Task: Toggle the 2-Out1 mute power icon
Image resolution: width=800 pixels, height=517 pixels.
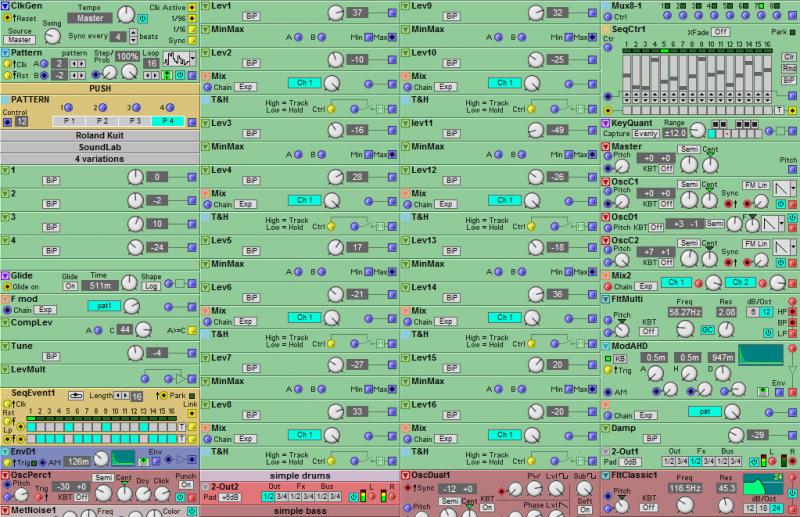Action: coord(754,462)
